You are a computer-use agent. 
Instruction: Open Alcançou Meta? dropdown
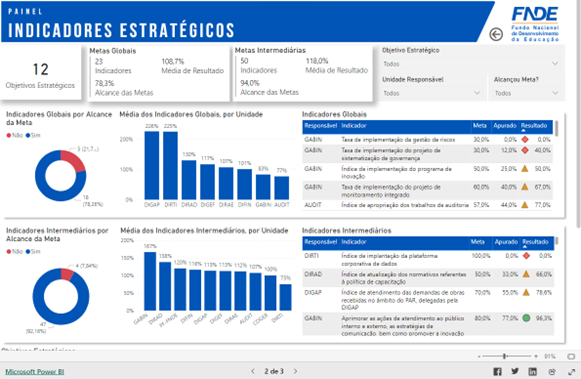526,93
